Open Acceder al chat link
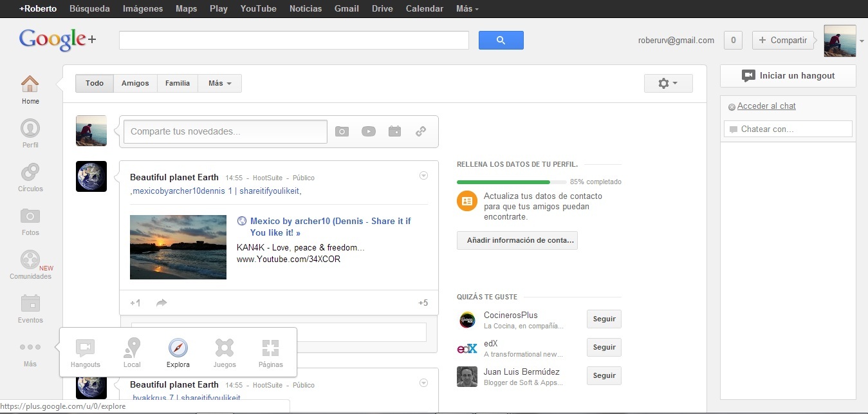This screenshot has height=414, width=868. (x=766, y=106)
